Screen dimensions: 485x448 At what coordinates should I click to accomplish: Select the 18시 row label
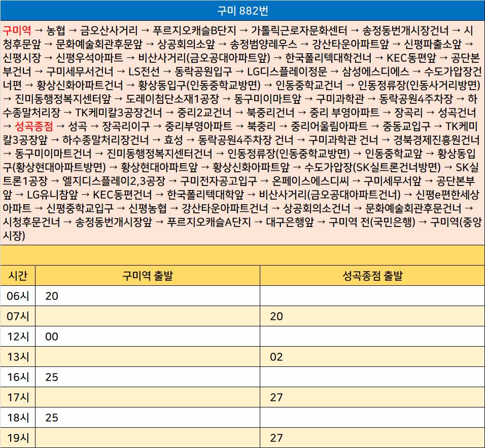tap(18, 418)
